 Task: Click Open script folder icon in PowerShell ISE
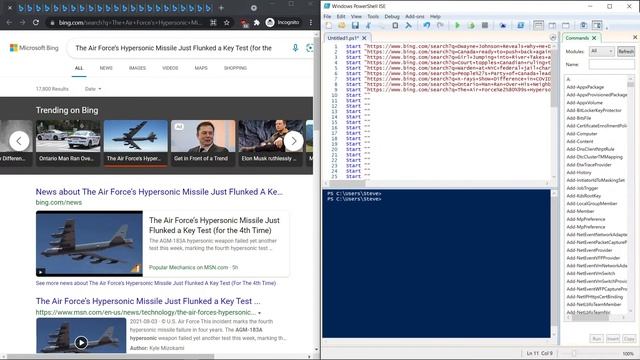coord(342,25)
